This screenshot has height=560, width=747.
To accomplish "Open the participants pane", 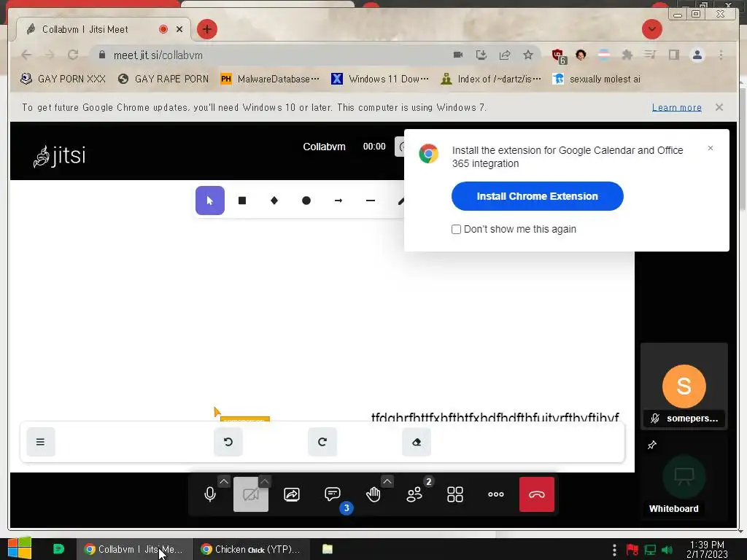I will [414, 494].
